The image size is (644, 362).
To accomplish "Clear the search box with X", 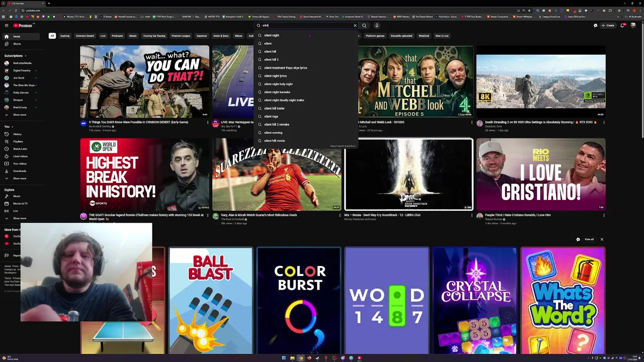I will (355, 25).
